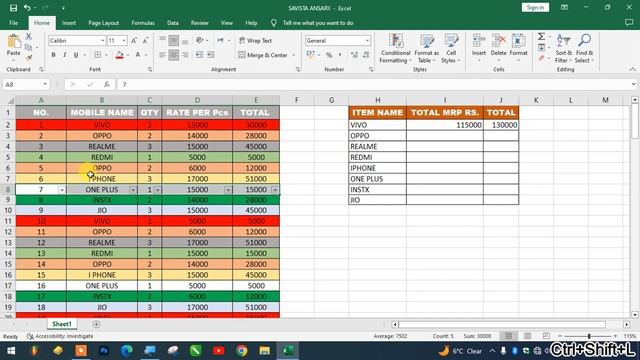Click the Decrease Decimal icon
The height and width of the screenshot is (360, 640).
(366, 55)
